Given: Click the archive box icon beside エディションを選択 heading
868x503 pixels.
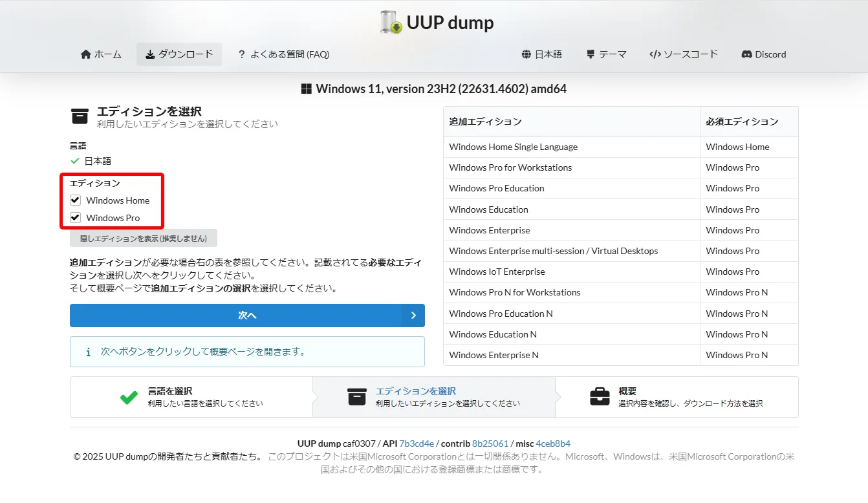Looking at the screenshot, I should pos(80,116).
